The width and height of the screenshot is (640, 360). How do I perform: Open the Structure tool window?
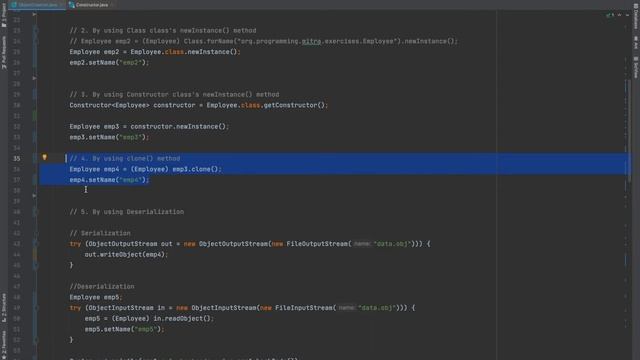tap(4, 307)
